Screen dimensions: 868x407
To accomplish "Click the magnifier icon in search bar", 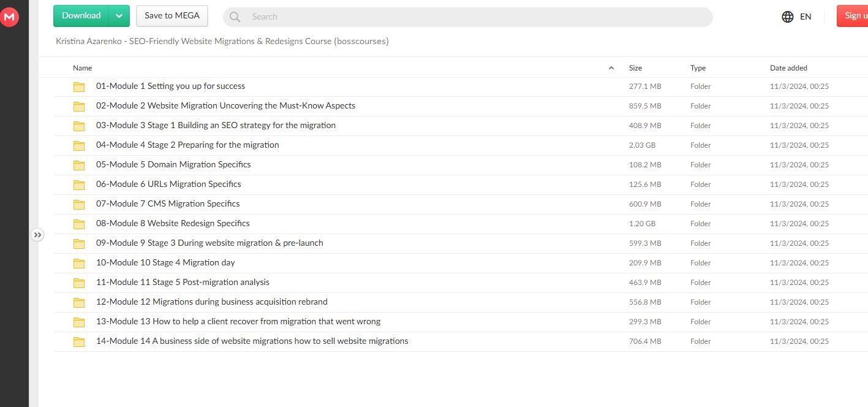I will click(x=235, y=17).
